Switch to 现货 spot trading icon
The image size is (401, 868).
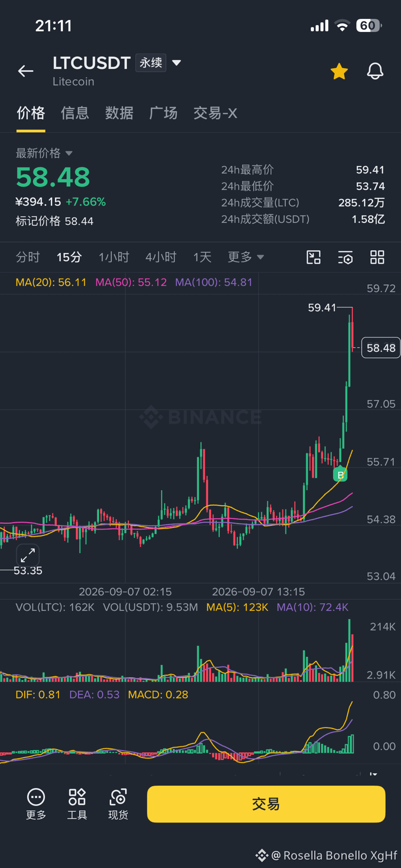118,804
